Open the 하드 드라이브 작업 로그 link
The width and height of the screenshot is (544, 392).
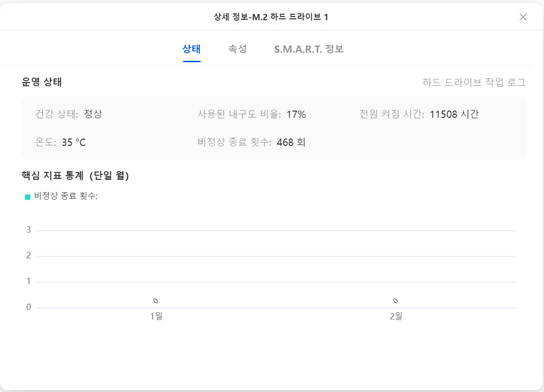(474, 82)
